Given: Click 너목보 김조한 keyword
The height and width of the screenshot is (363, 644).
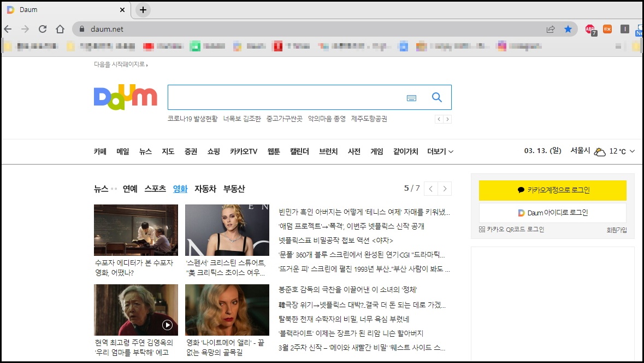Looking at the screenshot, I should click(242, 119).
